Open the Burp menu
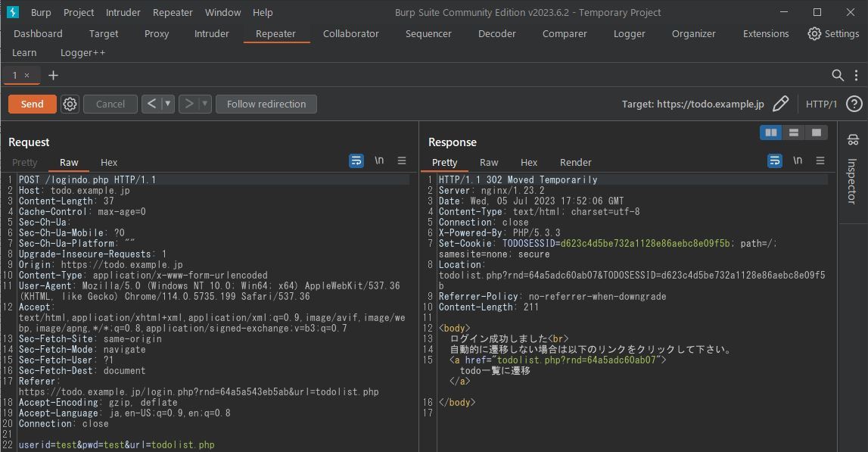 [40, 12]
